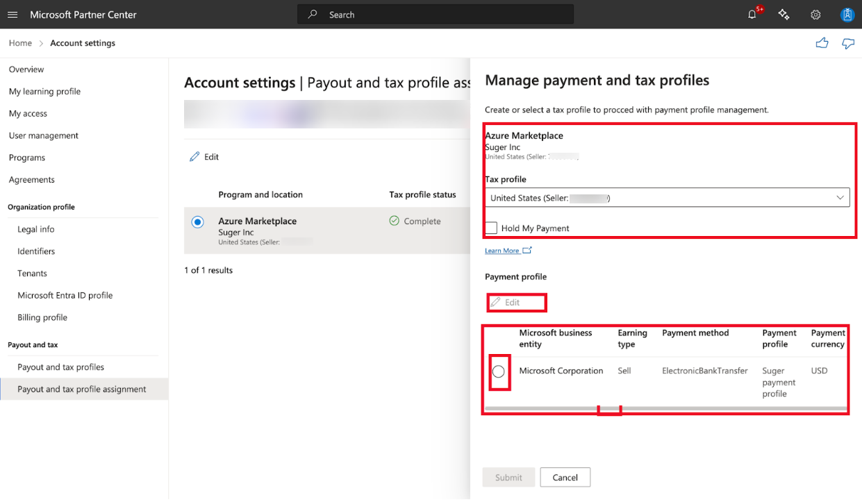The width and height of the screenshot is (862, 504).
Task: Click the search magnifier icon
Action: click(313, 14)
